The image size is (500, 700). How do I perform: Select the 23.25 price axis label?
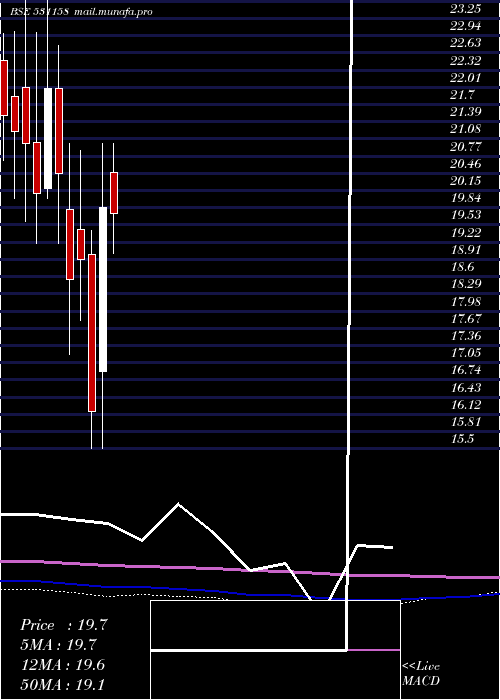[x=465, y=8]
